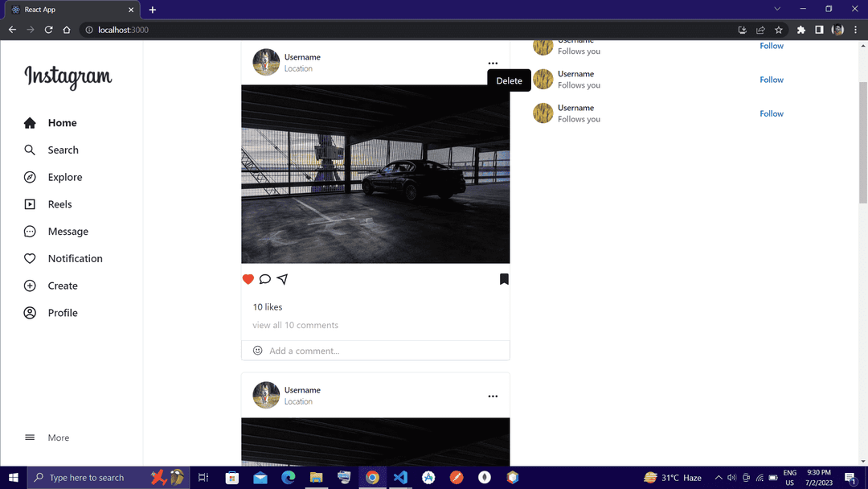Open the three-dot menu of the second post
The height and width of the screenshot is (489, 868).
pos(493,396)
